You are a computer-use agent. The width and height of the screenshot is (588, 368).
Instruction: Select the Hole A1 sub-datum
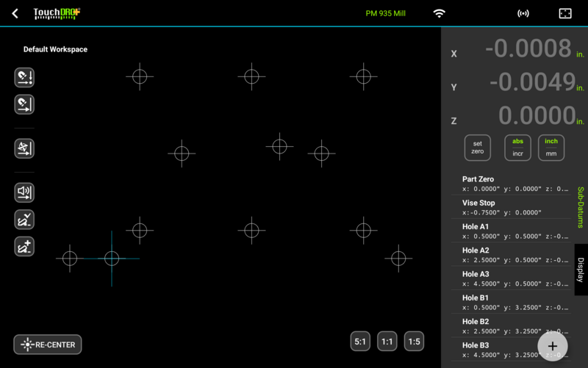[x=511, y=231]
